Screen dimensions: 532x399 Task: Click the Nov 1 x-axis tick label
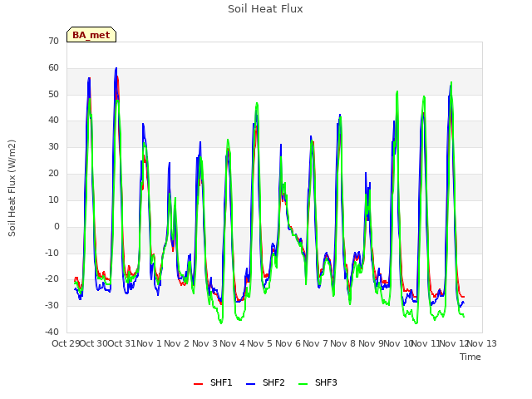coord(149,343)
